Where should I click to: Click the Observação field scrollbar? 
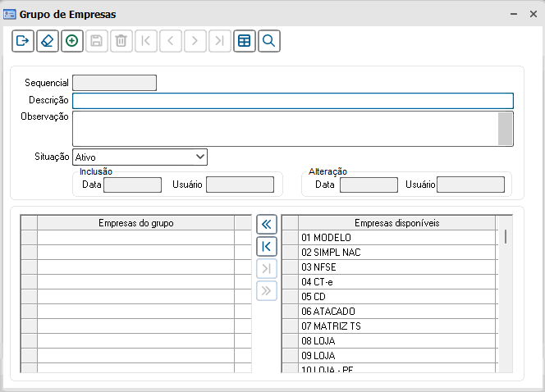tap(506, 128)
